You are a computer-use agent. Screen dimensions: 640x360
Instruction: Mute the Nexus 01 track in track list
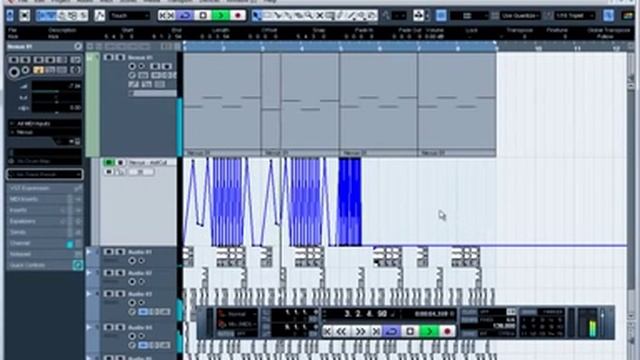point(108,58)
